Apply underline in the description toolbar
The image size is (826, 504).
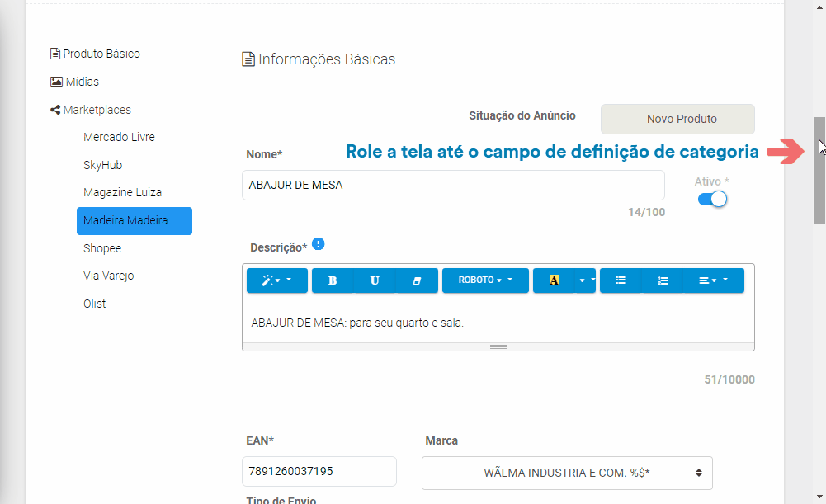(x=375, y=280)
